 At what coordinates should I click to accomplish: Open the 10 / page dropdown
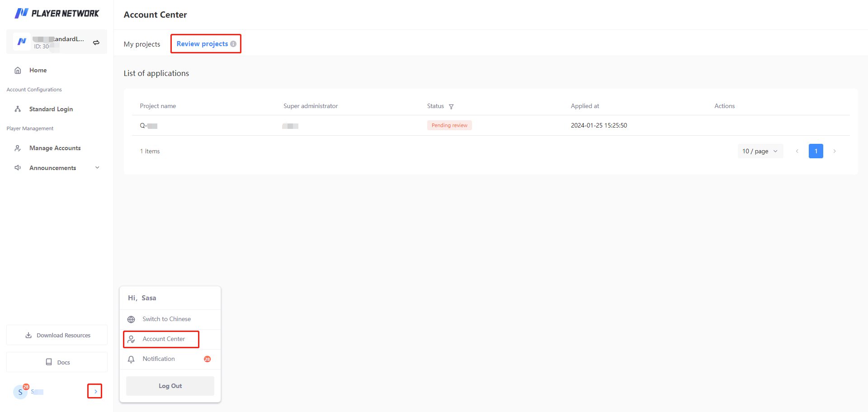click(x=760, y=152)
